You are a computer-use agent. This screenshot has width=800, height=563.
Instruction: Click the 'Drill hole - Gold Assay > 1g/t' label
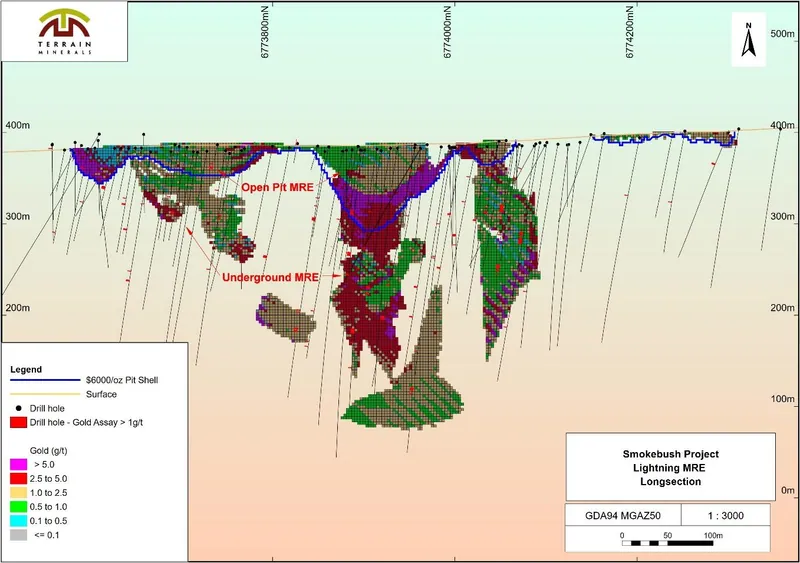tap(86, 423)
